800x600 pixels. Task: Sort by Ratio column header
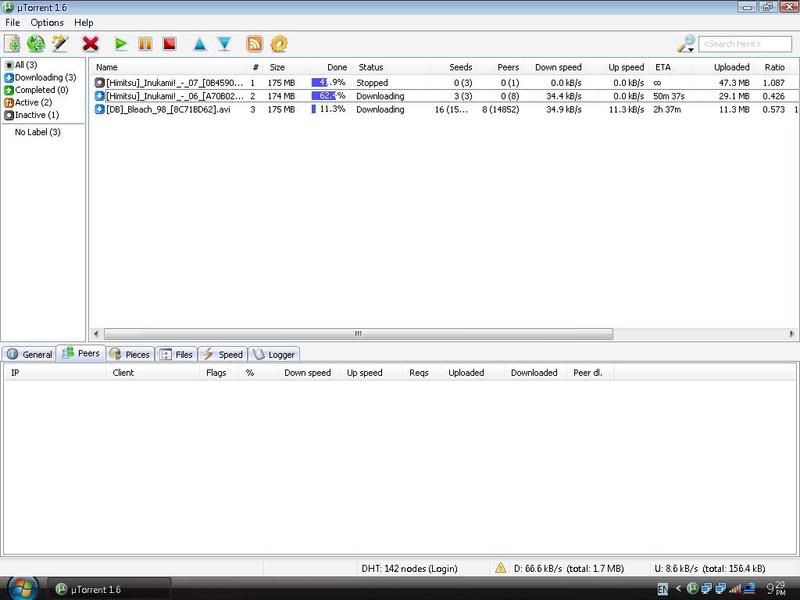point(774,67)
